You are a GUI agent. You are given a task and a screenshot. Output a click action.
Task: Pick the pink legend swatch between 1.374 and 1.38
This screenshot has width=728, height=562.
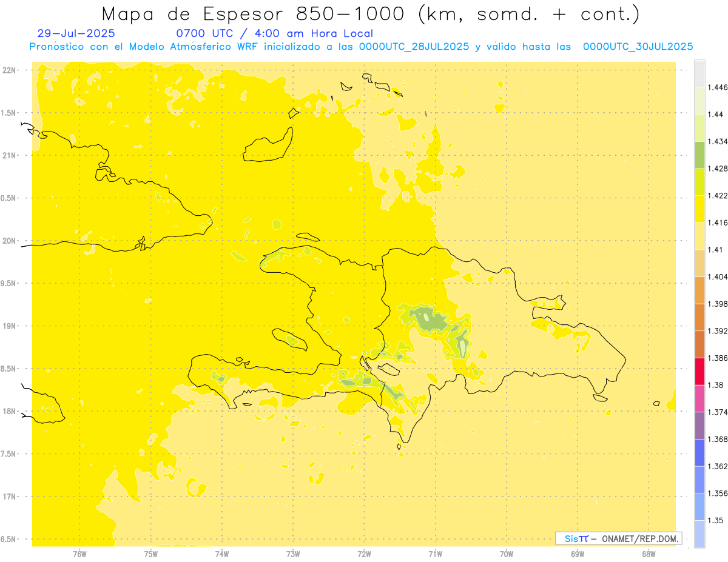click(699, 398)
